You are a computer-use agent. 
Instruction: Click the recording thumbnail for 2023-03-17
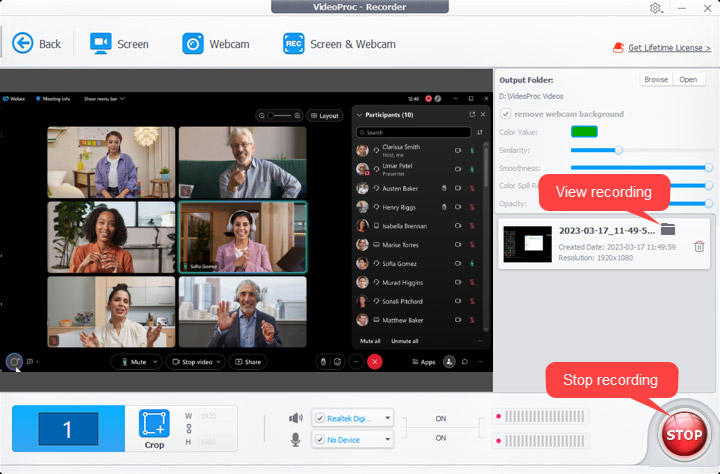(x=527, y=243)
